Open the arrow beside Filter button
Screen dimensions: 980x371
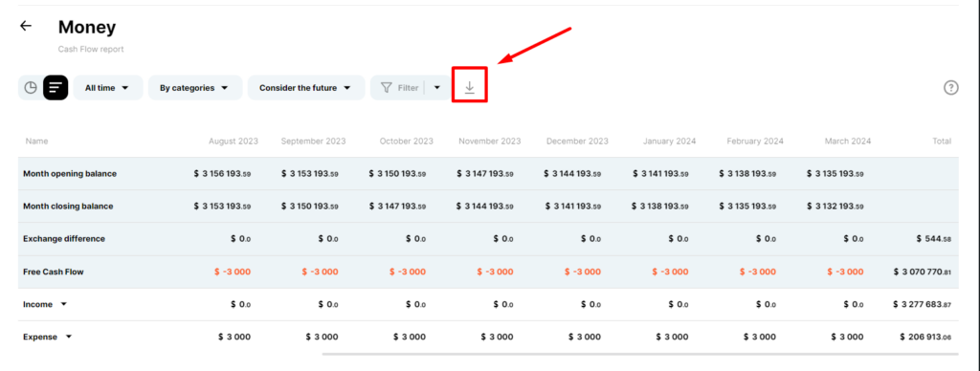click(437, 88)
